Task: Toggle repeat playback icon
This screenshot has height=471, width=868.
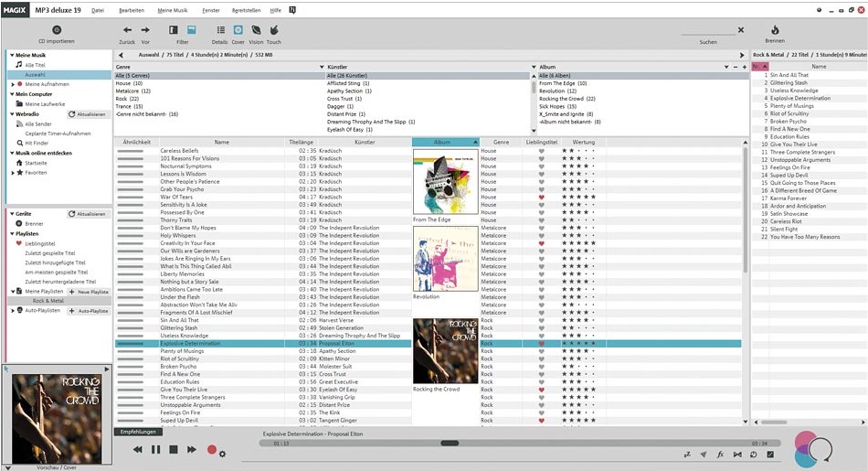Action: click(x=754, y=455)
